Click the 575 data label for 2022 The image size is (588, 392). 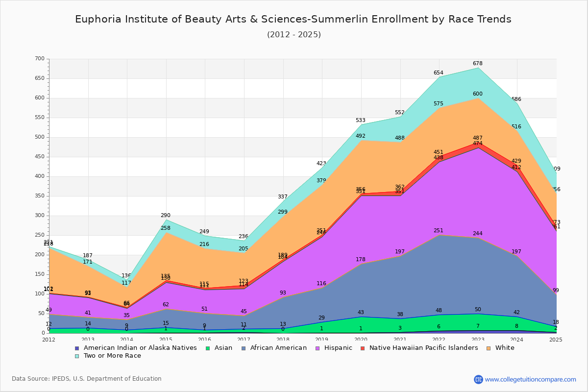tap(439, 104)
